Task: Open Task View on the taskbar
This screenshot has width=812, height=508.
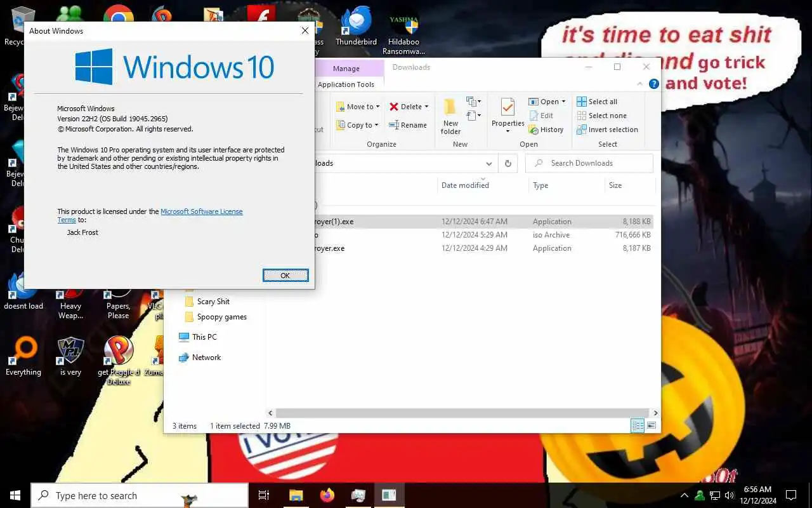Action: 264,495
